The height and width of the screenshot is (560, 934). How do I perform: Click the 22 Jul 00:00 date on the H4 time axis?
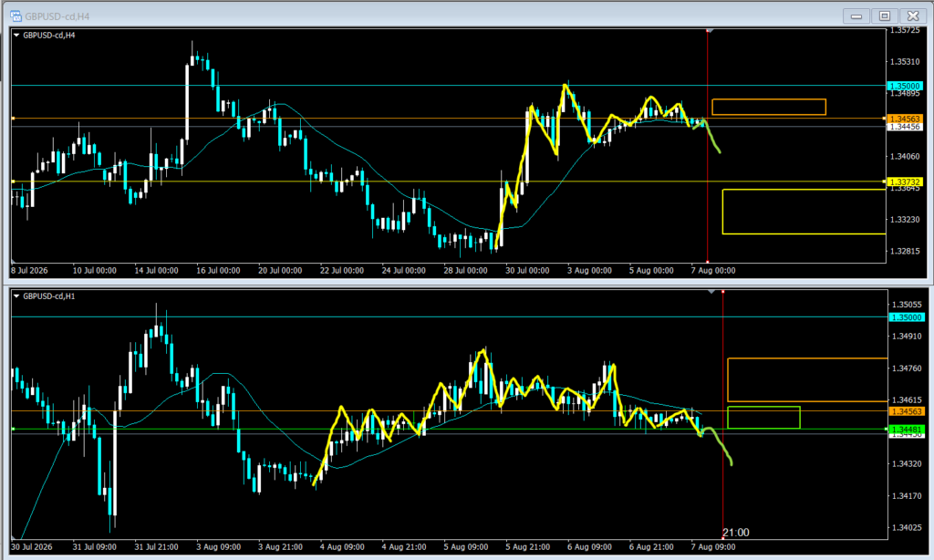click(342, 271)
